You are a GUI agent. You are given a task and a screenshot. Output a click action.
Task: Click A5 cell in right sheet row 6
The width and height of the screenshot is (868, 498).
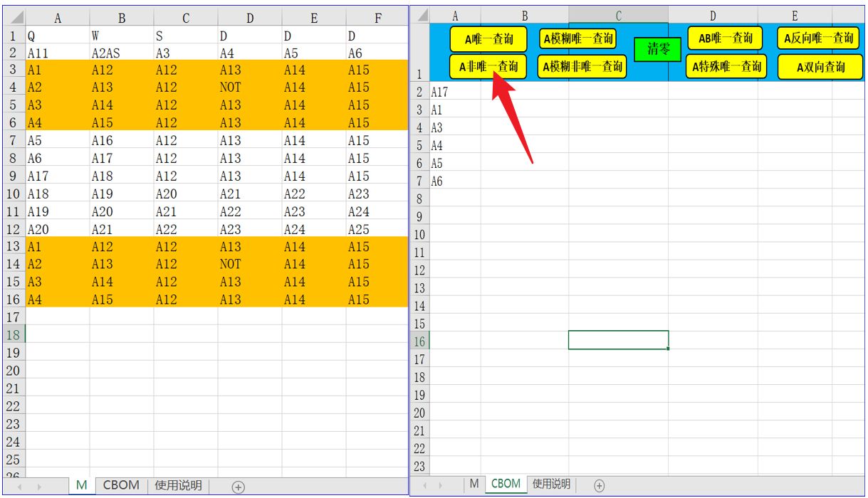pos(455,163)
